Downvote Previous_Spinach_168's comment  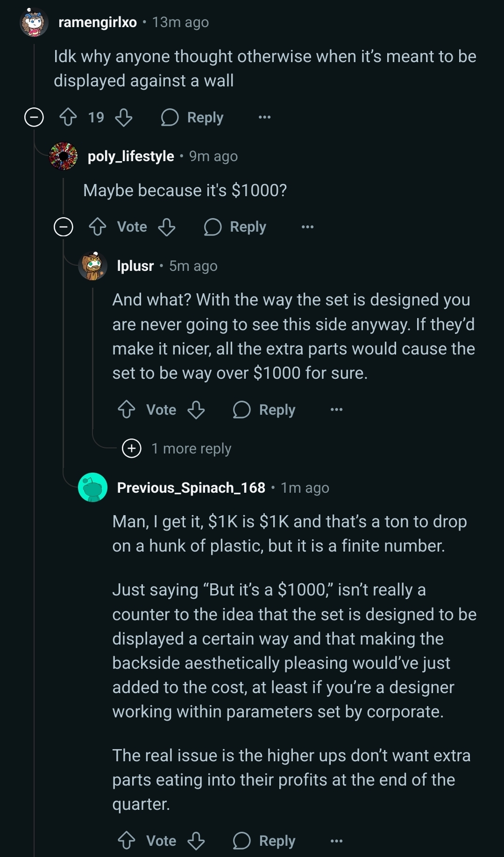196,841
